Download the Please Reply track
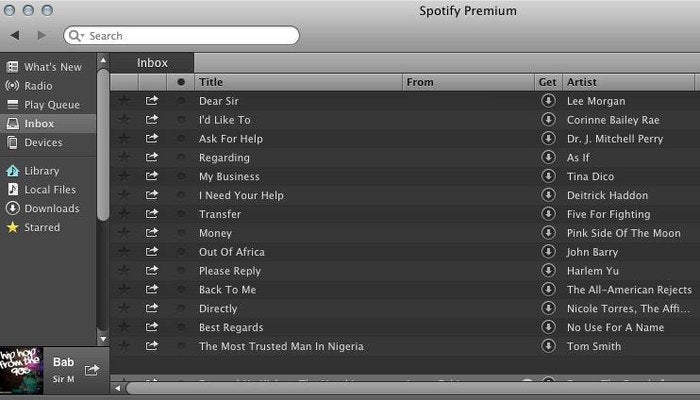Viewport: 700px width, 400px height. point(548,270)
